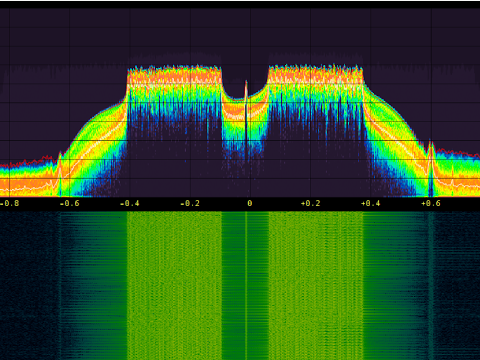Click the thin center line in waterfall

pos(246,286)
